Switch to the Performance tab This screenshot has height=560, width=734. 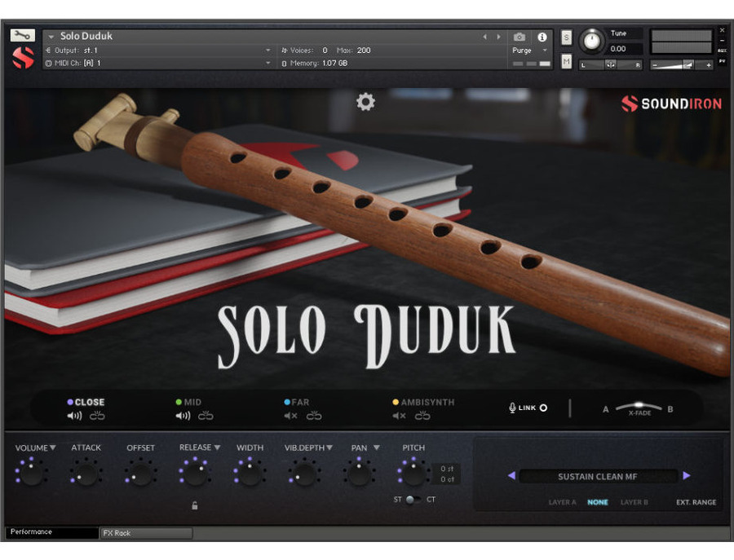[51, 532]
